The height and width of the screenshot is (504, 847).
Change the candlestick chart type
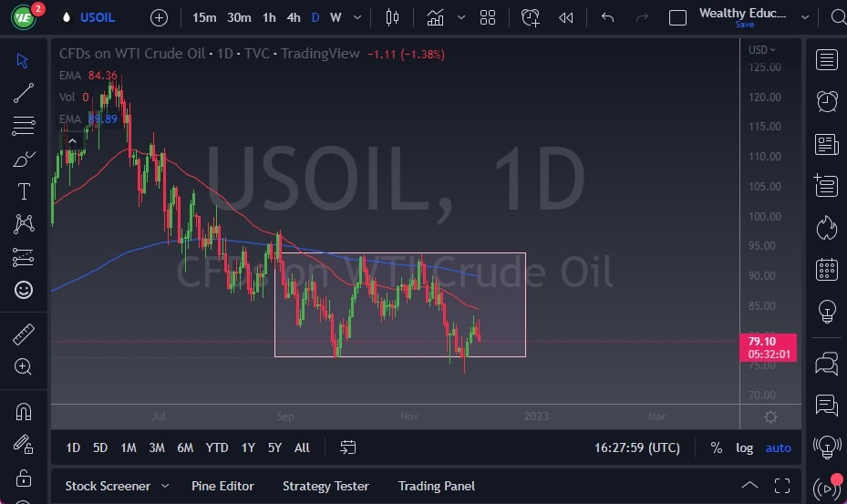click(392, 18)
